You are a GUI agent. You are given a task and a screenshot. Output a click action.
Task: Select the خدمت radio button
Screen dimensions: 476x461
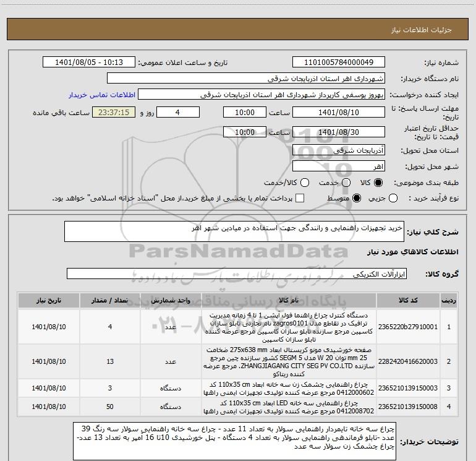point(346,183)
